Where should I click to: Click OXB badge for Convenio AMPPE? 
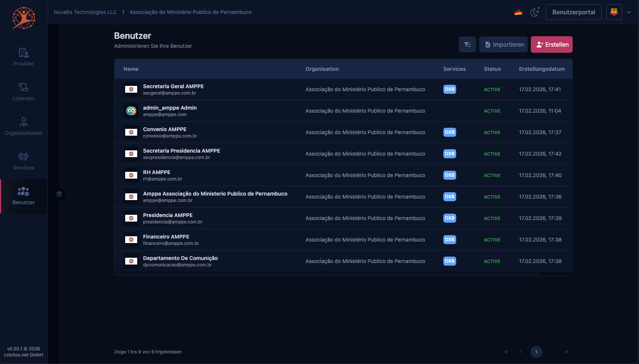(449, 132)
